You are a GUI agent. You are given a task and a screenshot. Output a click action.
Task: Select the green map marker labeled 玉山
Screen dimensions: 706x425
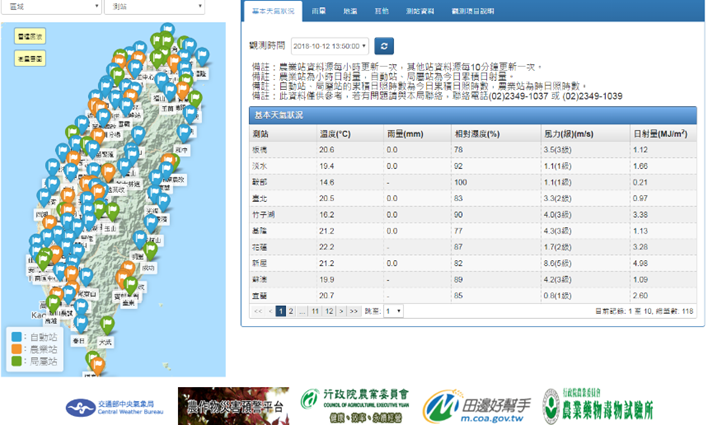pos(112,211)
